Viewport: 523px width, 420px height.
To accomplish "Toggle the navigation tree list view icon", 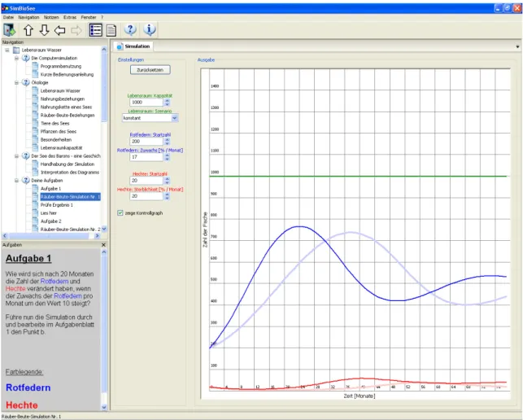I will tap(95, 30).
